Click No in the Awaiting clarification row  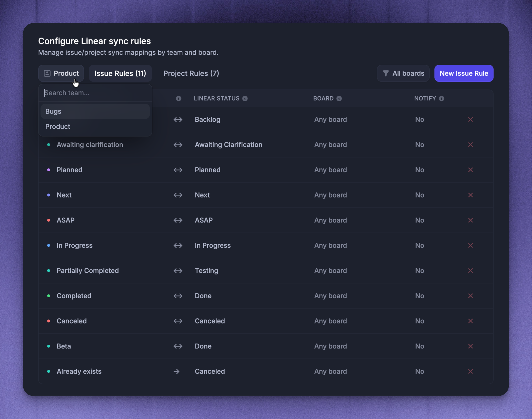tap(420, 145)
